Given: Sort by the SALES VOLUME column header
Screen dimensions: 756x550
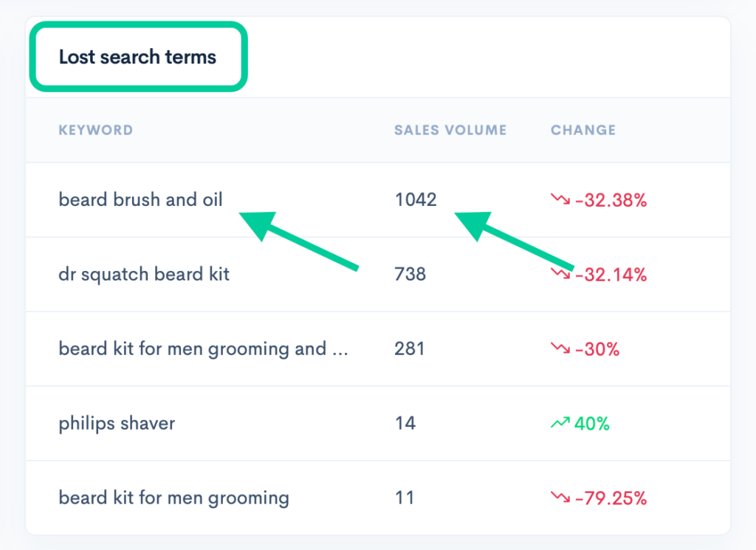Looking at the screenshot, I should tap(450, 130).
